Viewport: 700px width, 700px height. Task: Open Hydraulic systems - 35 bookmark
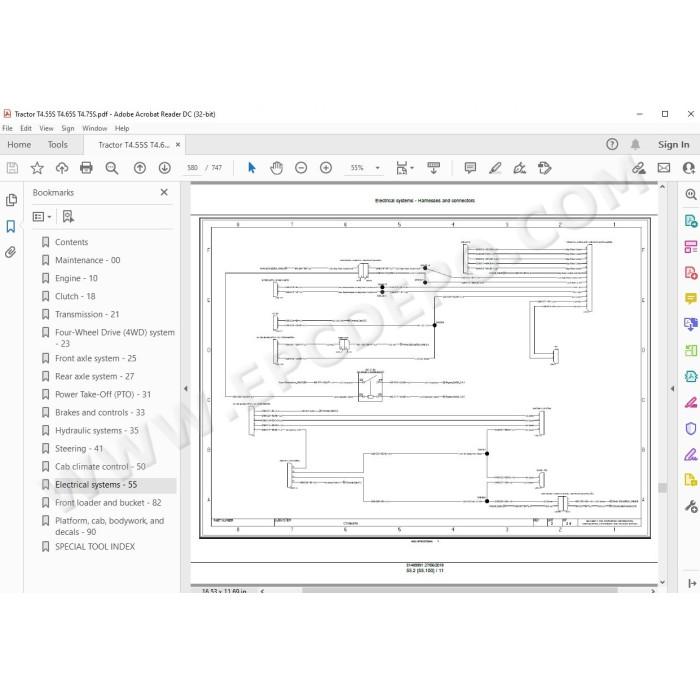(97, 430)
